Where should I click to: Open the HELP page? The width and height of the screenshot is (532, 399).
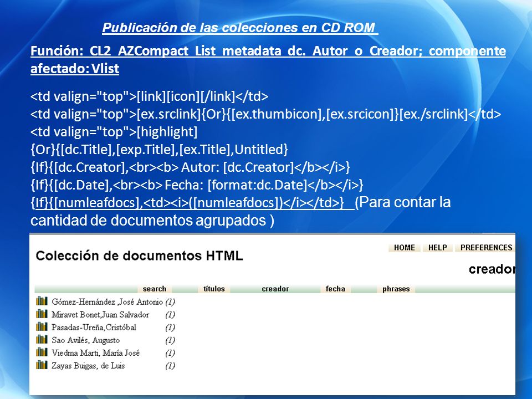click(x=437, y=248)
